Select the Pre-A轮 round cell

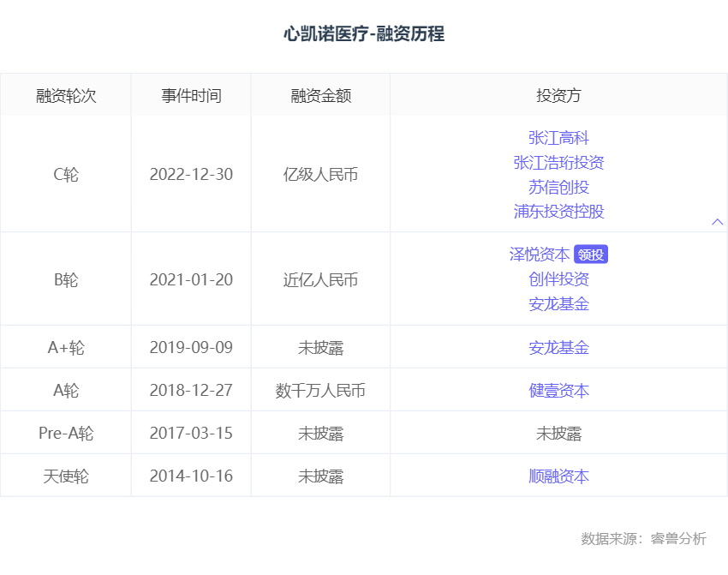point(66,434)
